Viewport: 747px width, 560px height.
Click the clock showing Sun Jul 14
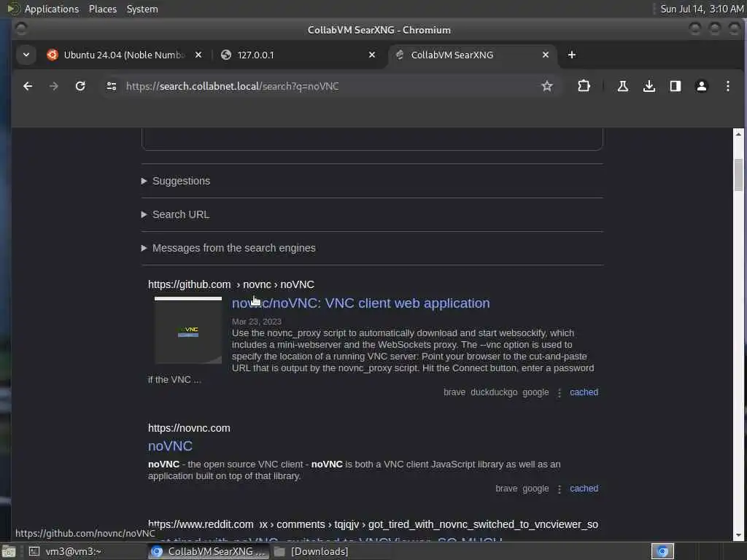click(x=702, y=9)
